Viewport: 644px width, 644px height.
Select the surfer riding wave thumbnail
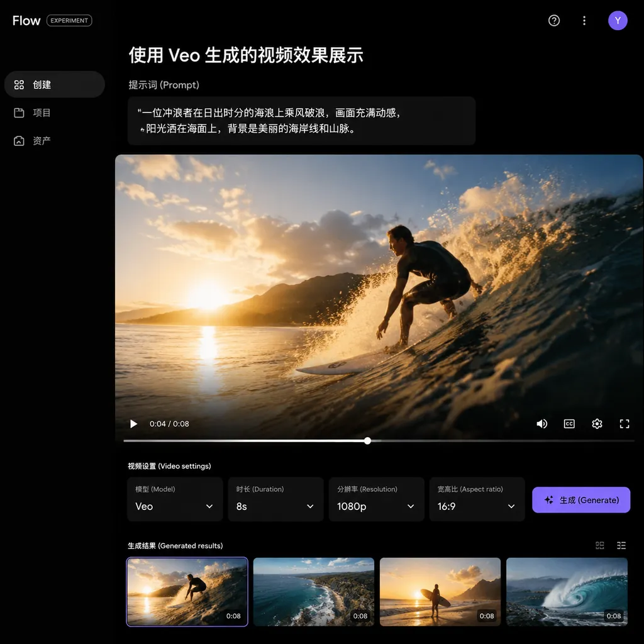tap(187, 592)
